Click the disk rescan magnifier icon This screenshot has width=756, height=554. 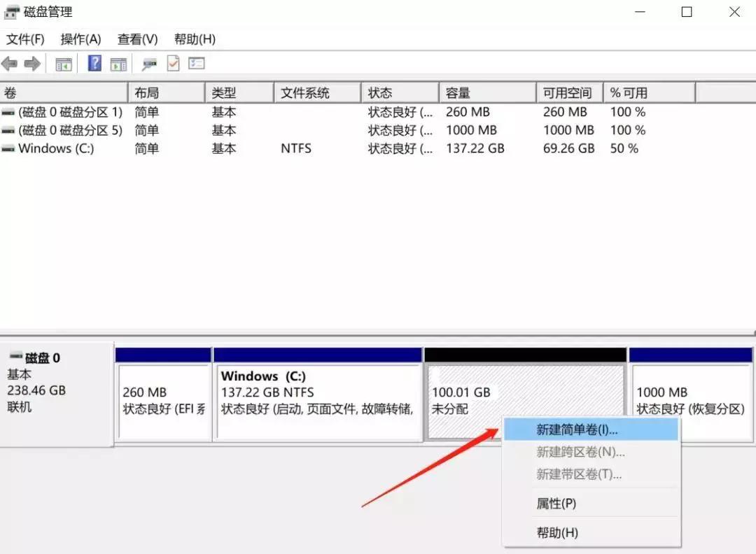pos(149,63)
